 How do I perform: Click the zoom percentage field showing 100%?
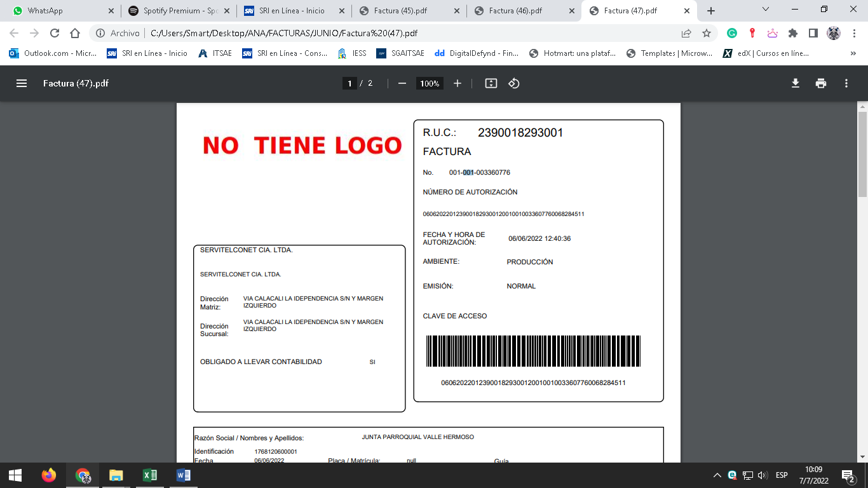[x=430, y=83]
